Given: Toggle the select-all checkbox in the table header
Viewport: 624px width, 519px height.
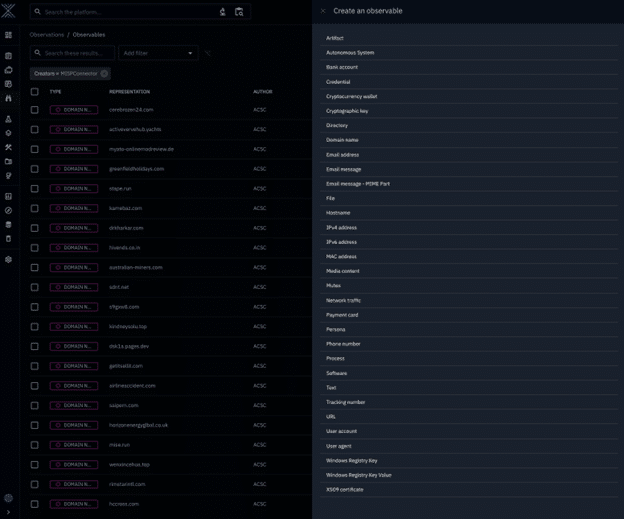Looking at the screenshot, I should (x=35, y=91).
